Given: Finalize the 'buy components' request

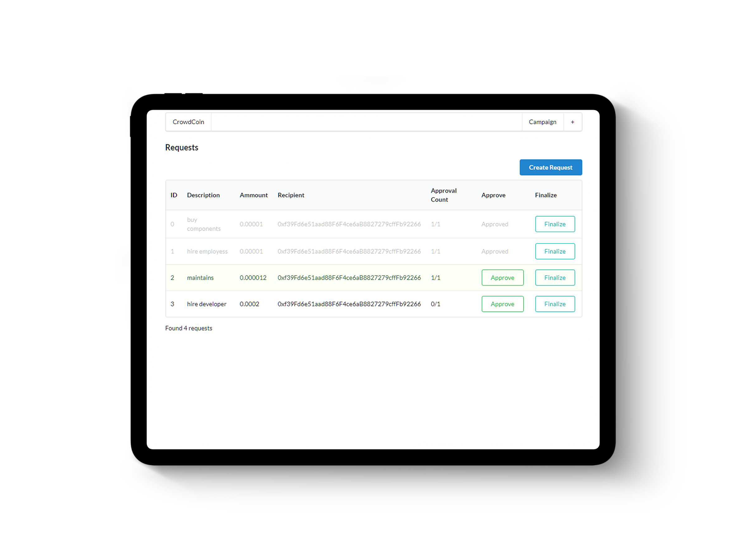Looking at the screenshot, I should [x=555, y=224].
